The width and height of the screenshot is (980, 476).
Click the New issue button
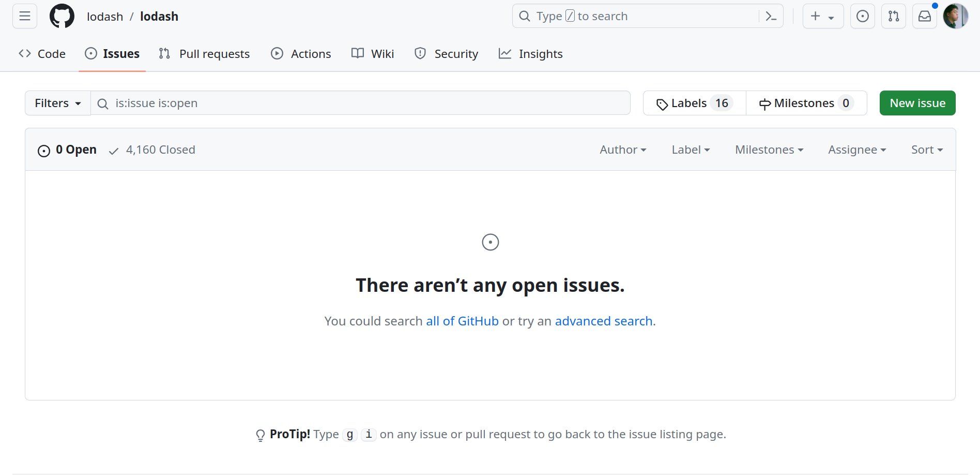[x=917, y=103]
